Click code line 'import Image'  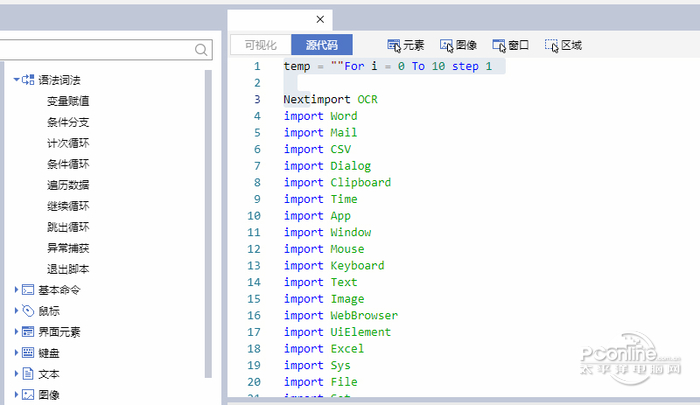click(x=324, y=299)
